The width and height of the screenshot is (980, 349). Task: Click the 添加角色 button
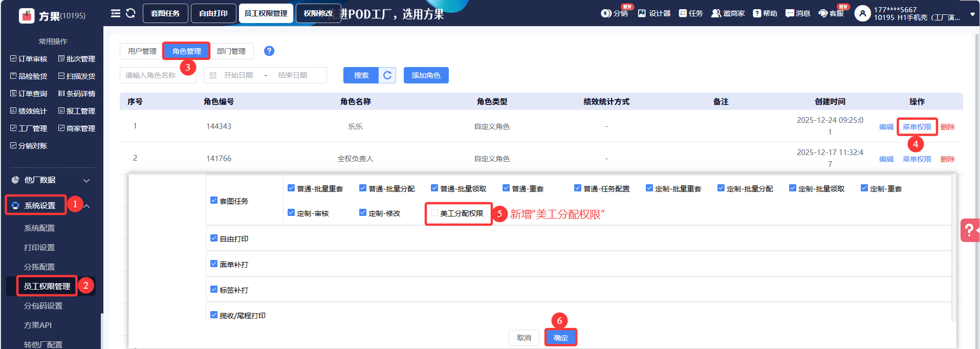pos(426,75)
